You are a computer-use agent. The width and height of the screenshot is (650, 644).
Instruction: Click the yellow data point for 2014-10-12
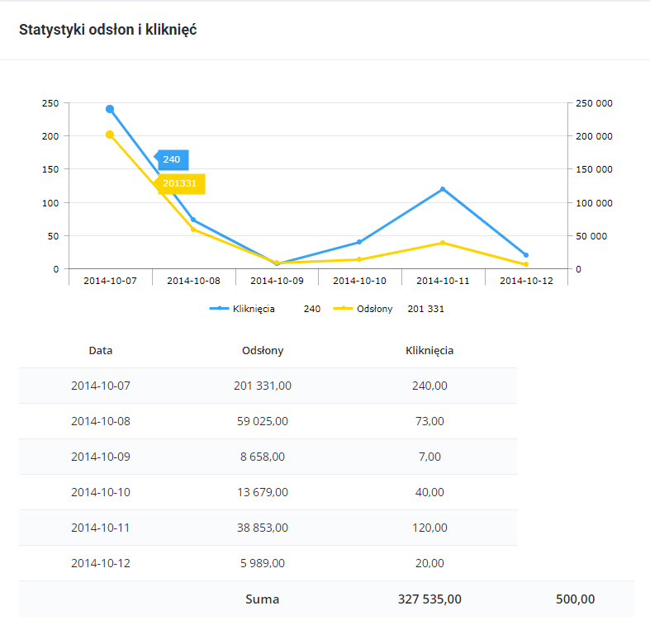click(x=526, y=264)
